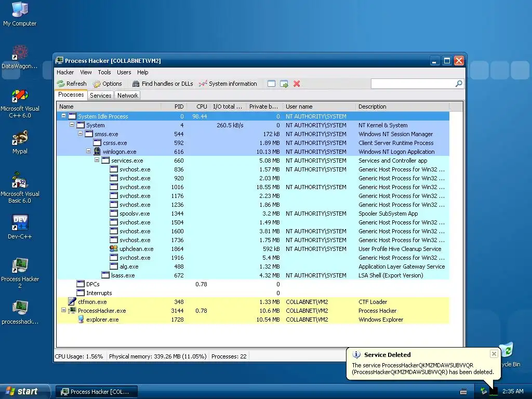Sort by the Name column header
Image resolution: width=532 pixels, height=399 pixels.
pyautogui.click(x=109, y=107)
